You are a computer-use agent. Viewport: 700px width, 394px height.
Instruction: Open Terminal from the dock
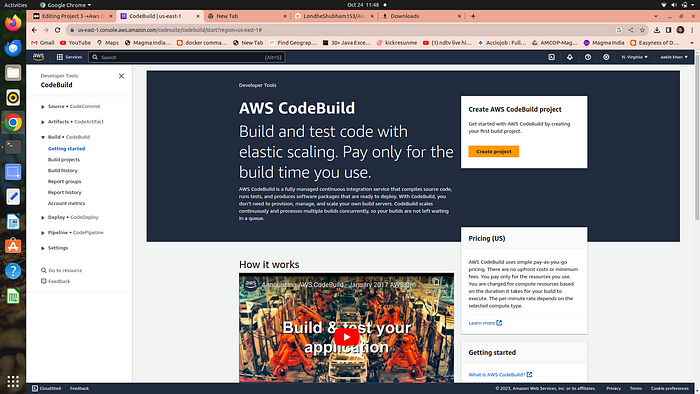(x=13, y=147)
